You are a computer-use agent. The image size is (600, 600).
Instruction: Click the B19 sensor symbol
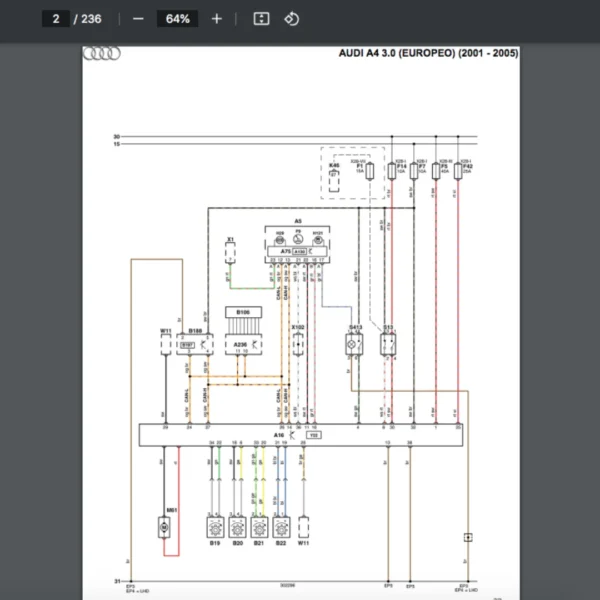point(214,527)
